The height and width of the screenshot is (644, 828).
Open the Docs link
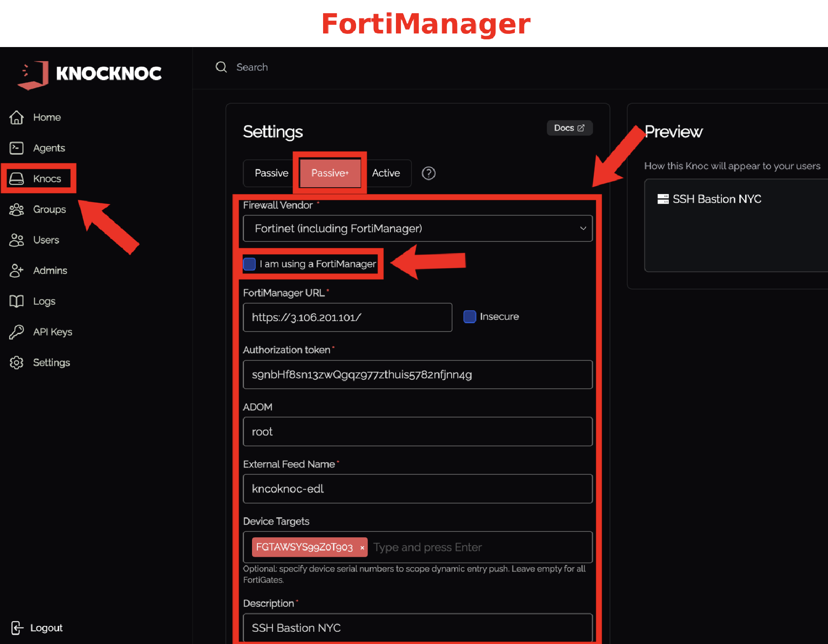569,128
